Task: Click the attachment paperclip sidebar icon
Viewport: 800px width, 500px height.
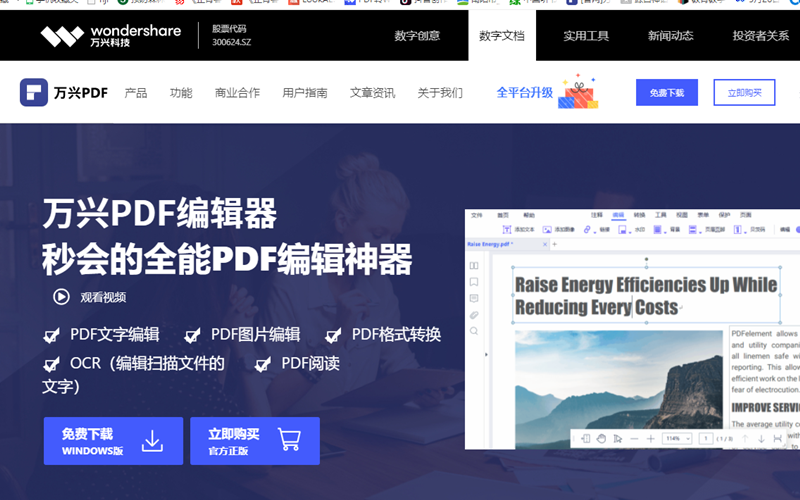Action: tap(474, 315)
